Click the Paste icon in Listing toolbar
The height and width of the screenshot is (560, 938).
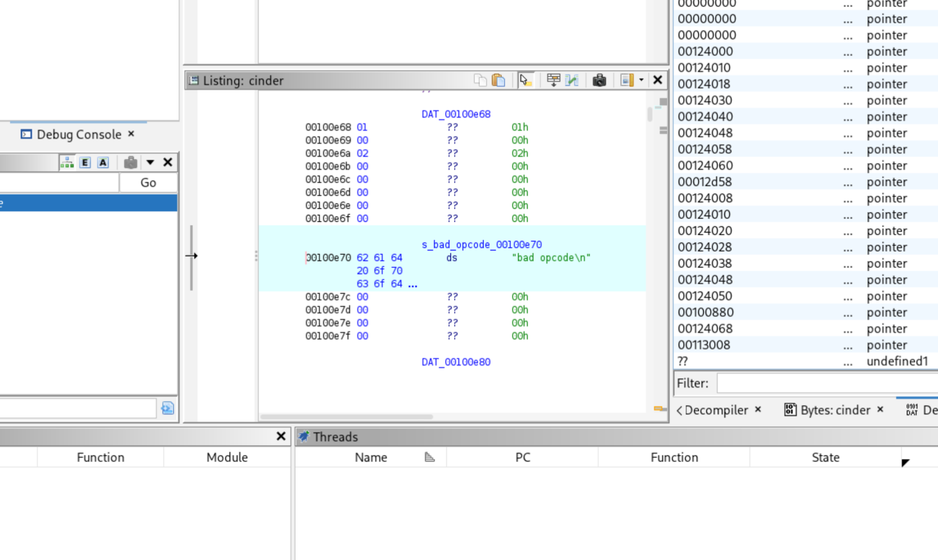498,80
